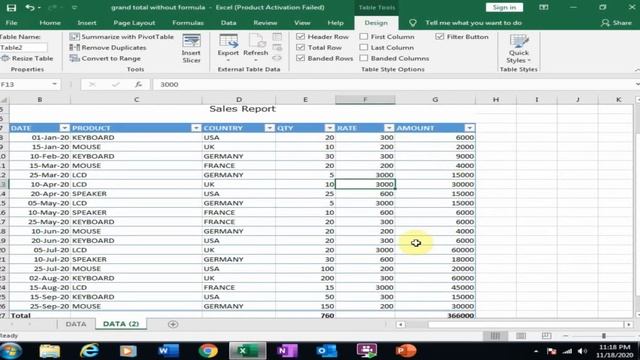Switch to Normal view in the status bar
This screenshot has width=640, height=360.
pyautogui.click(x=495, y=336)
